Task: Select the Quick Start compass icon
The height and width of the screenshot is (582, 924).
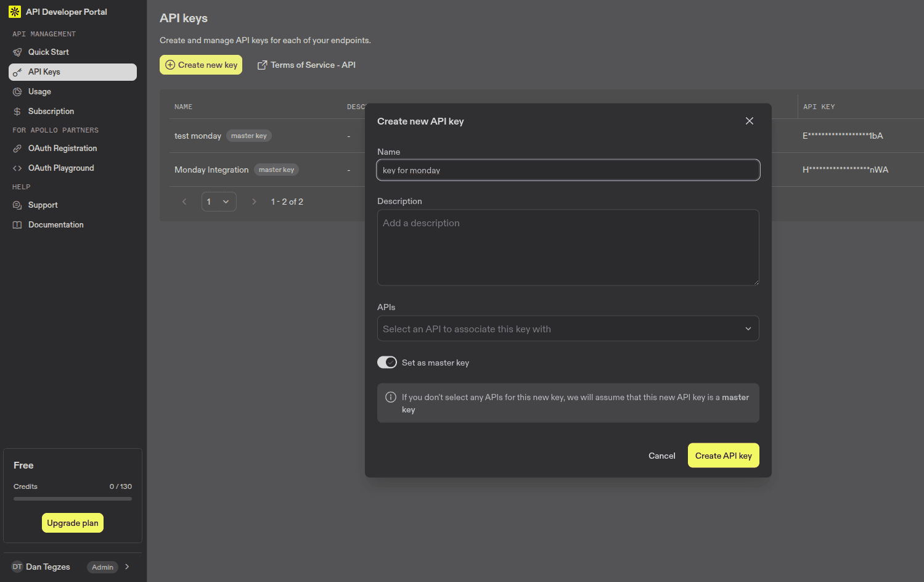Action: [x=18, y=52]
